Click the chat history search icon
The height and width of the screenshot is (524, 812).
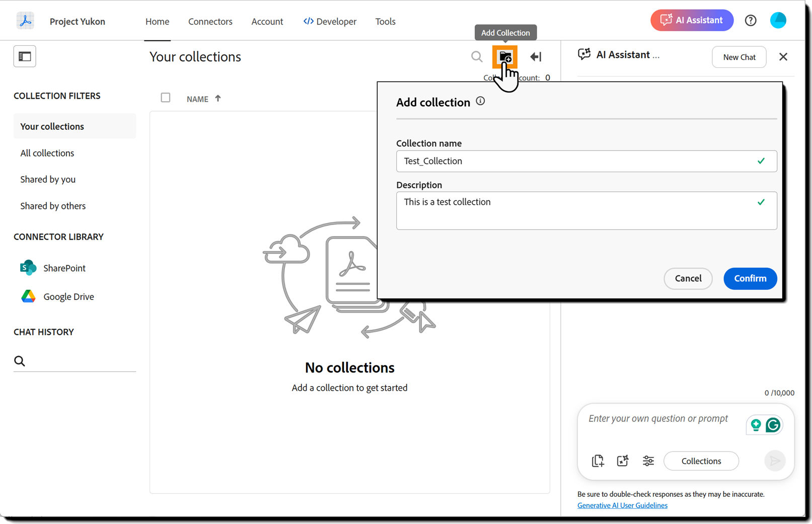tap(19, 360)
